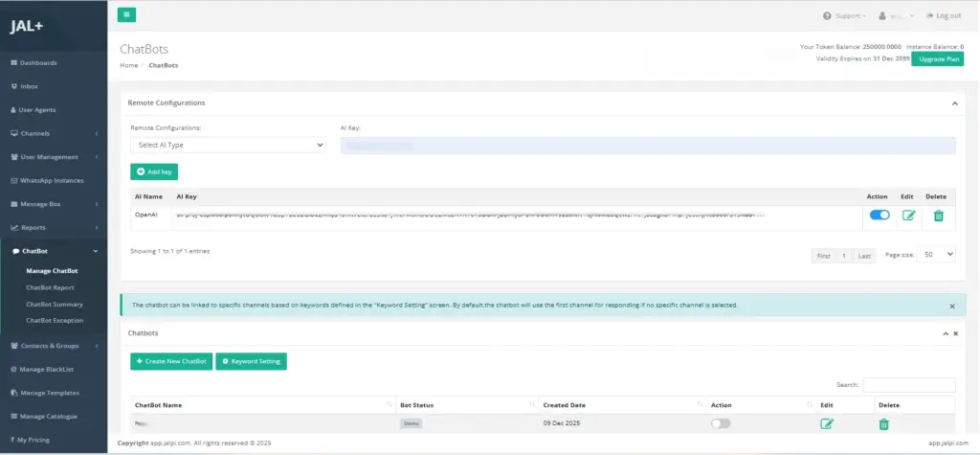Open WhatsApp Instances in the sidebar
The image size is (980, 455).
tap(54, 181)
